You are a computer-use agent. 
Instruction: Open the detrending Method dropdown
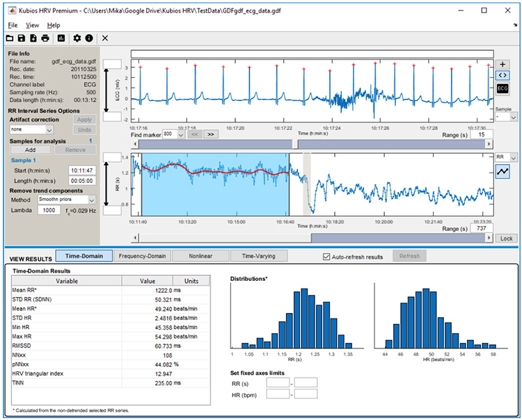click(66, 199)
